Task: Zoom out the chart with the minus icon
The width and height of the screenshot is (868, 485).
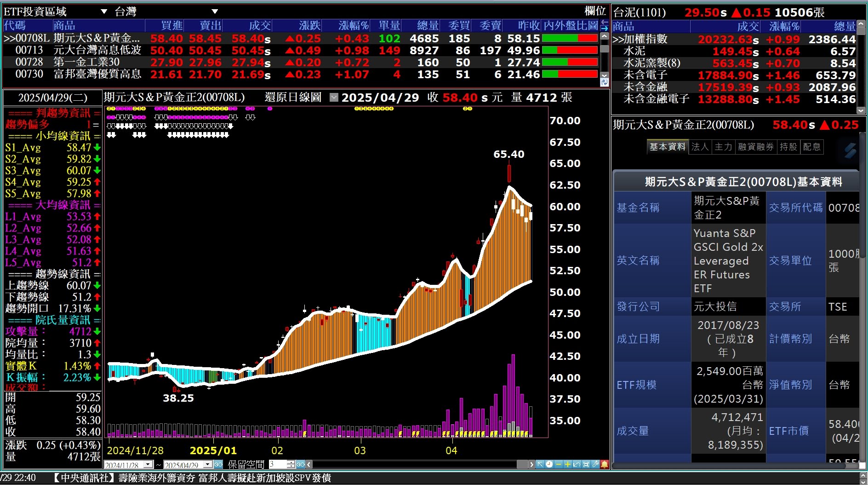Action: tap(558, 464)
